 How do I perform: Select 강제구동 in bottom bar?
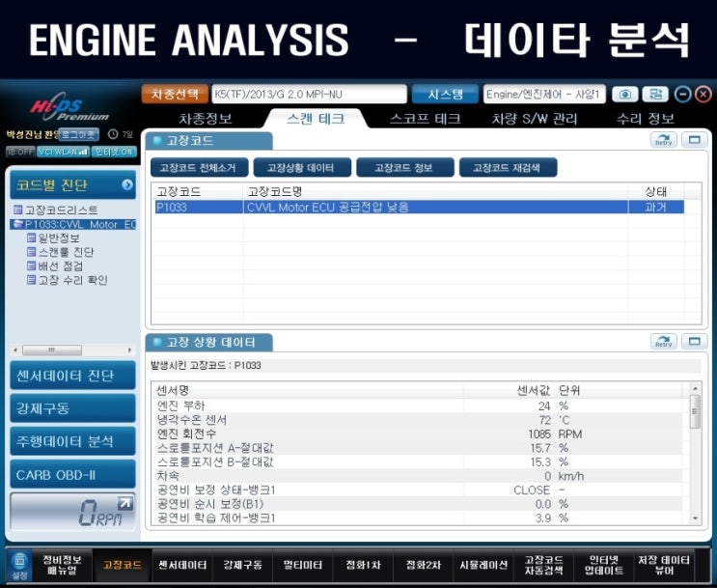[x=243, y=566]
